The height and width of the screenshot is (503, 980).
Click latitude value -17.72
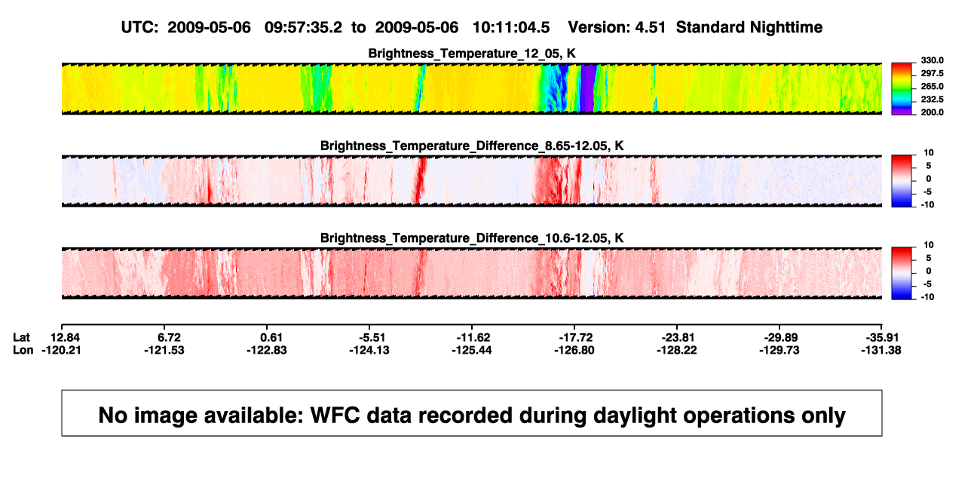coord(577,337)
